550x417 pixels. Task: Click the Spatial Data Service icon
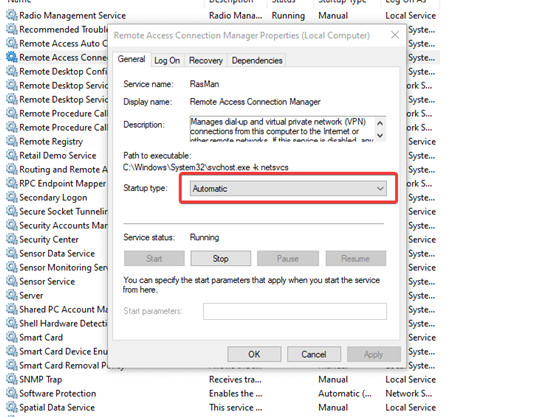click(12, 408)
